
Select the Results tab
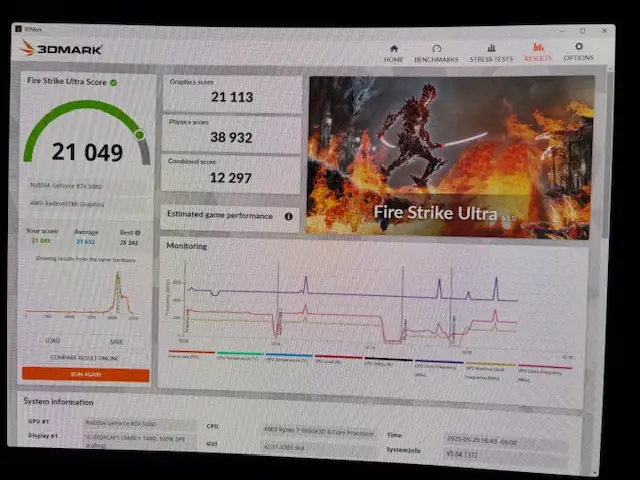[538, 52]
